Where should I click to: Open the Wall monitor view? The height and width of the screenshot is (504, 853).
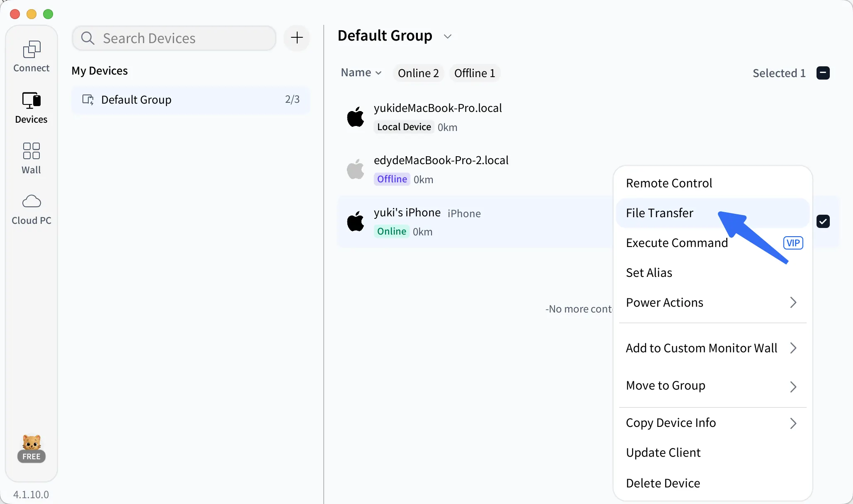pyautogui.click(x=32, y=158)
